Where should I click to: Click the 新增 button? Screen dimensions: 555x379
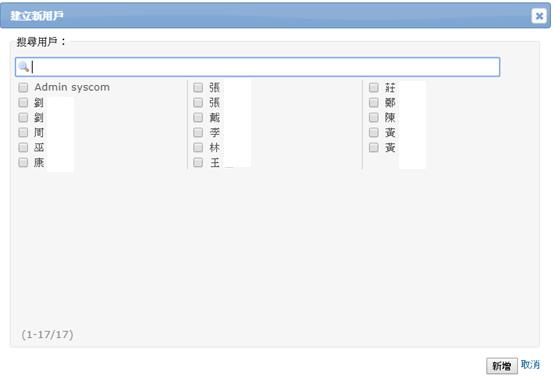coord(502,366)
